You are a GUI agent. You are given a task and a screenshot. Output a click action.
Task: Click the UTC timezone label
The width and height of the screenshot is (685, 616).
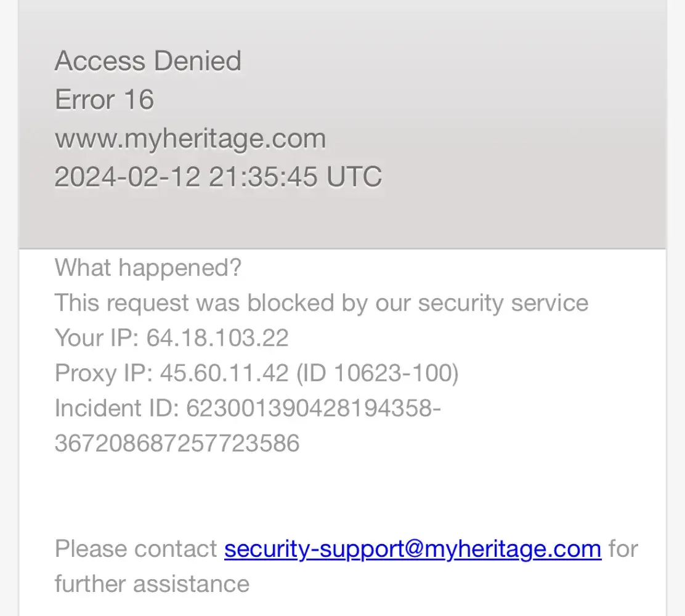click(354, 177)
